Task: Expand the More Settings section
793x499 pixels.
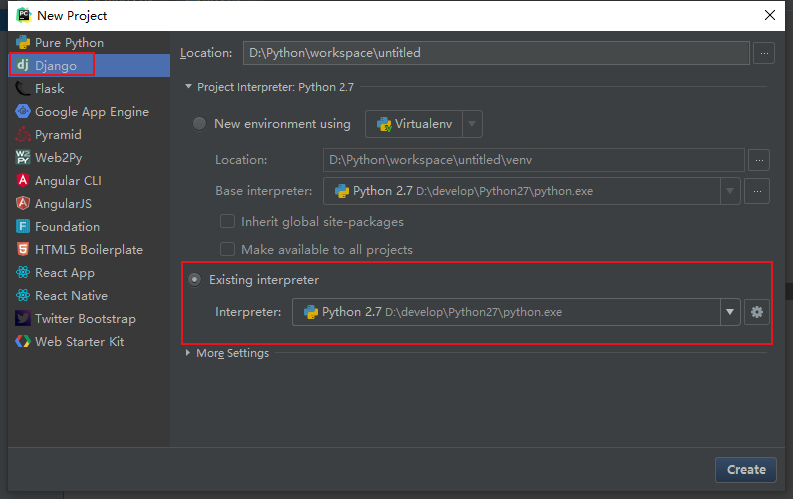Action: (188, 353)
